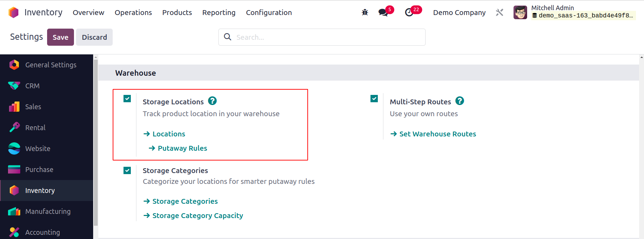Click the Storage Categories setting label
This screenshot has width=644, height=239.
(x=175, y=171)
